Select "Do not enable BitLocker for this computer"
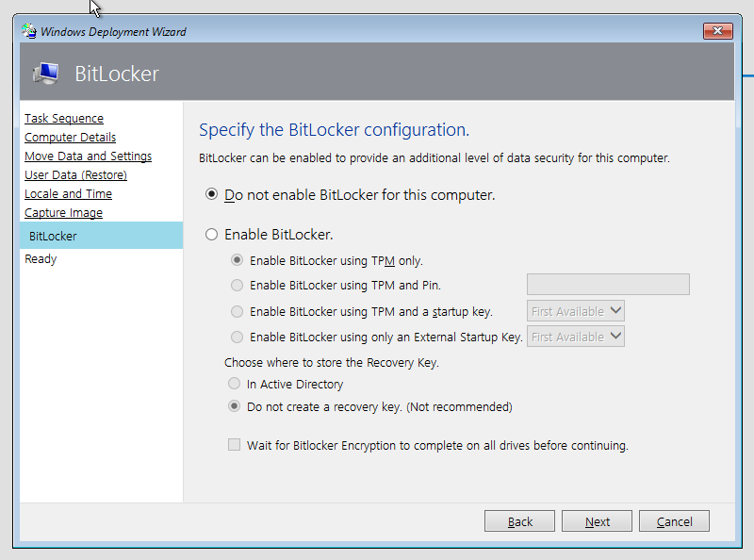 click(x=212, y=195)
